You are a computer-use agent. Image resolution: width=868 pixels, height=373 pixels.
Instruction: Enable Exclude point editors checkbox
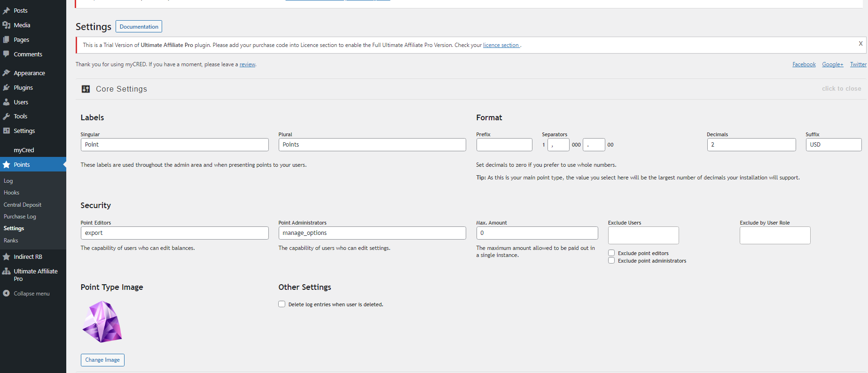(611, 253)
